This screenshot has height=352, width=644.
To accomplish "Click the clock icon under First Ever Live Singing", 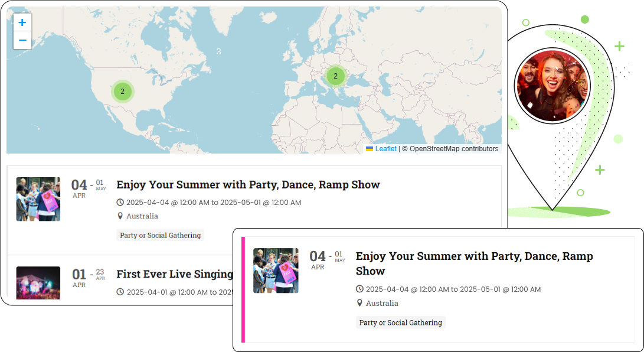I will click(120, 292).
